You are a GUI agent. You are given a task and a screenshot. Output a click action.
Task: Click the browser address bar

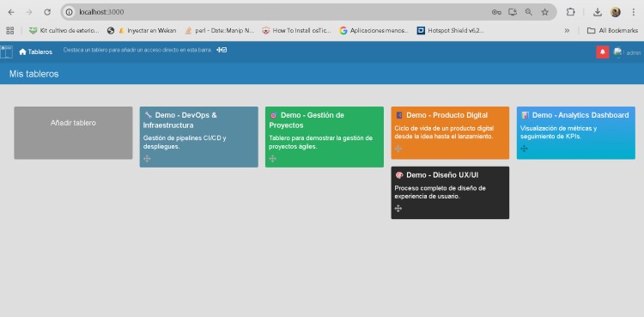click(x=283, y=12)
